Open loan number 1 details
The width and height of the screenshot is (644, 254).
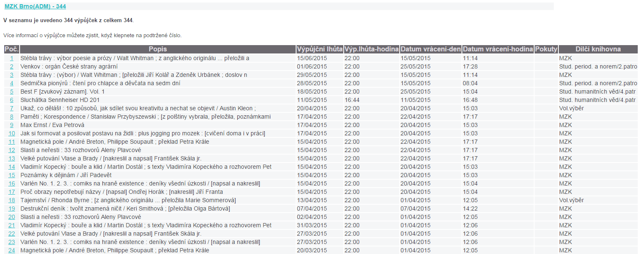click(12, 58)
